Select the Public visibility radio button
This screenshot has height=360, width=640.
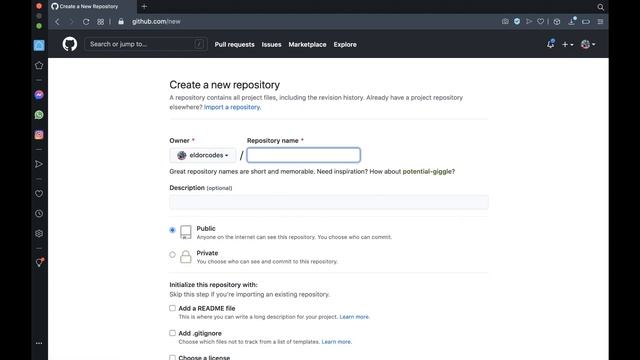(172, 230)
